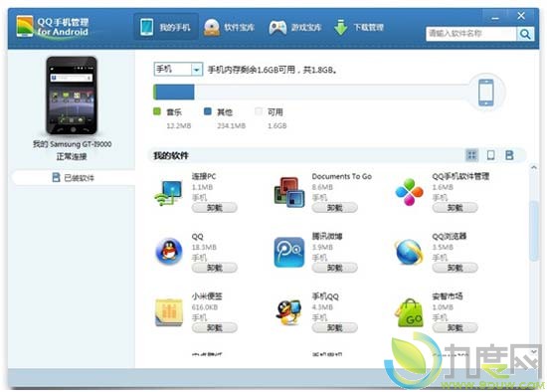Click the app list scrollbar thumb
The height and width of the screenshot is (392, 547).
coord(534,231)
